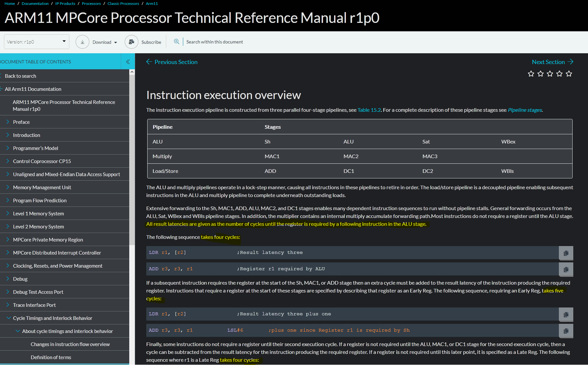This screenshot has width=588, height=365.
Task: Open Program Flow Prediction
Action: [40, 200]
